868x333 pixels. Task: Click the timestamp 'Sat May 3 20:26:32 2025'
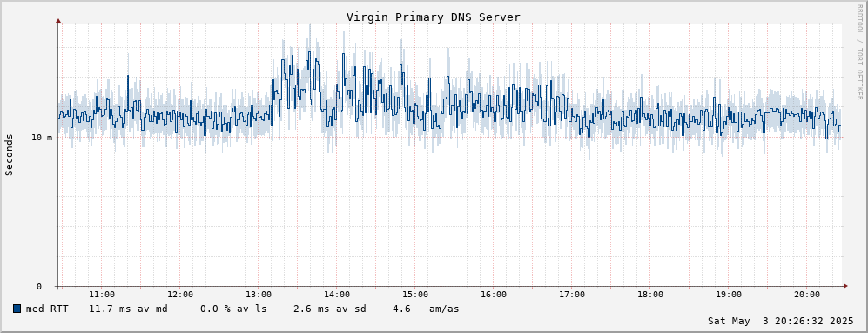click(x=781, y=321)
